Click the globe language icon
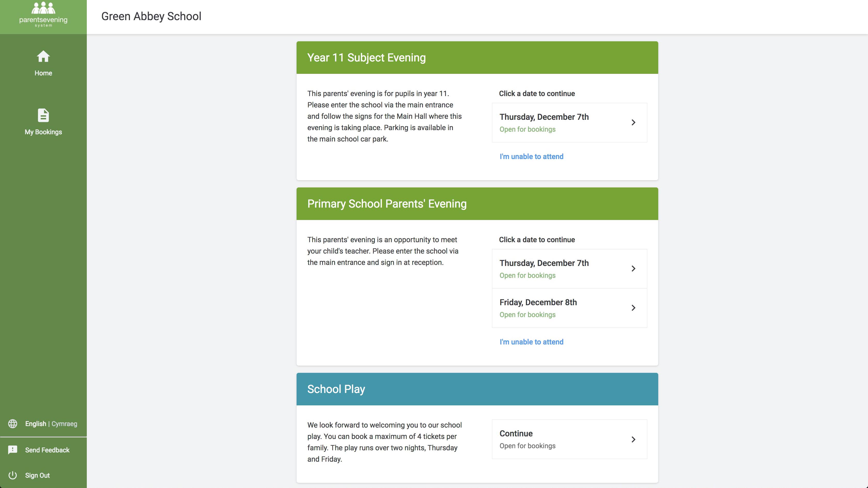The width and height of the screenshot is (868, 488). [x=13, y=424]
